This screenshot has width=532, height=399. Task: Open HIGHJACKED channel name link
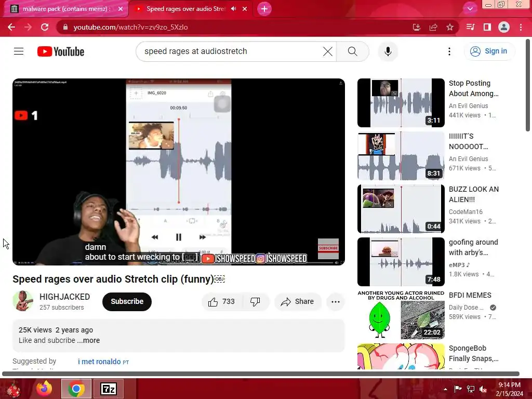(64, 297)
